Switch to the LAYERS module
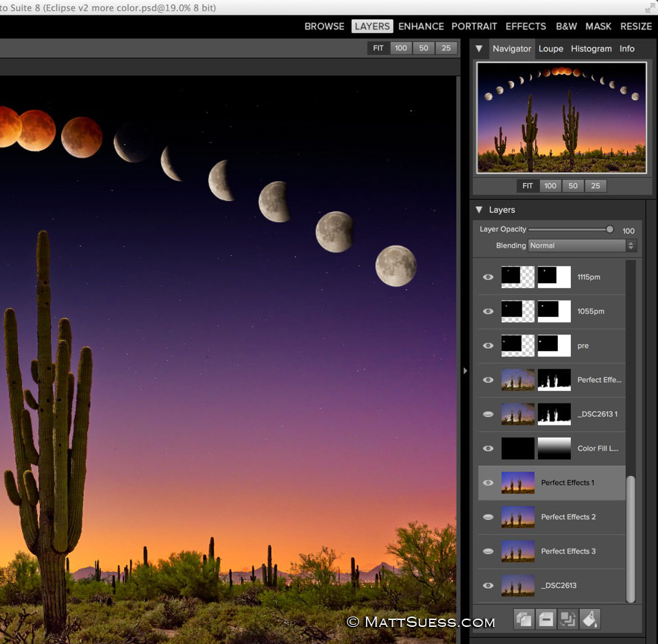Image resolution: width=658 pixels, height=644 pixels. tap(372, 27)
